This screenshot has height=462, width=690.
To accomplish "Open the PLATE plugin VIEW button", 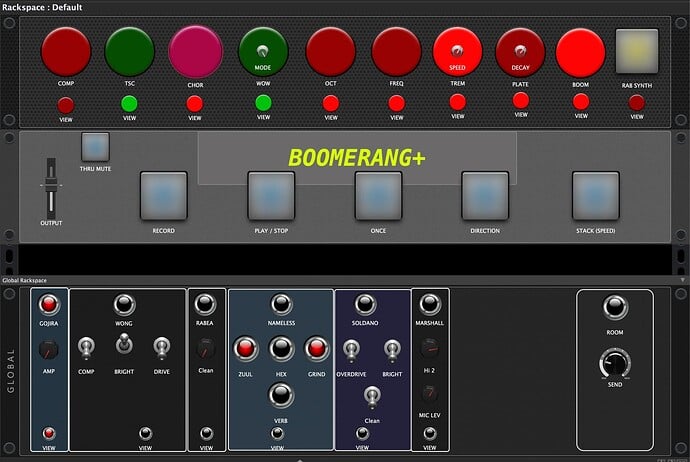I will [521, 101].
